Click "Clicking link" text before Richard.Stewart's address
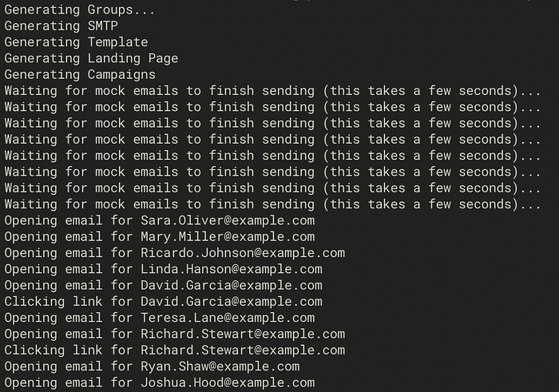This screenshot has height=392, width=559. [x=53, y=350]
